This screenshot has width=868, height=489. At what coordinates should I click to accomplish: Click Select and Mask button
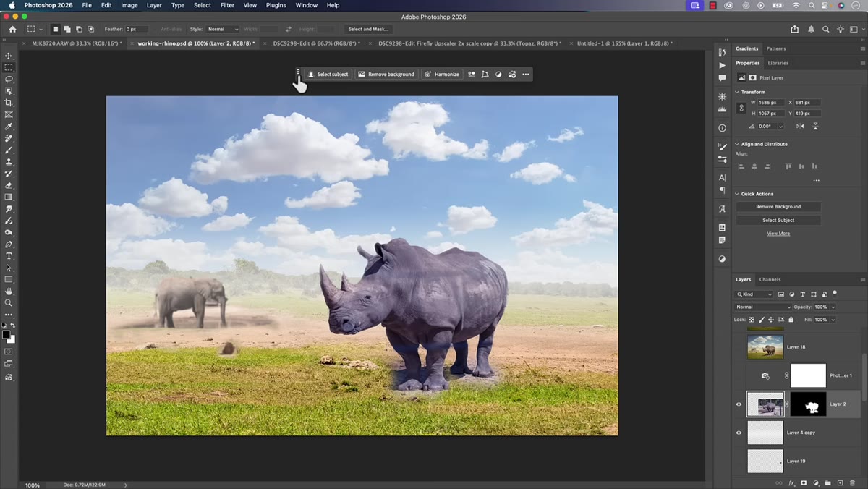[368, 29]
